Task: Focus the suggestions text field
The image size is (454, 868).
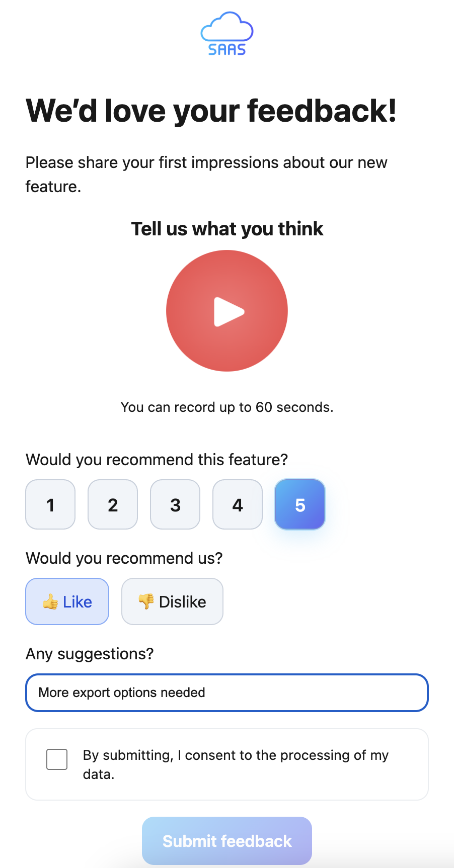Action: pyautogui.click(x=227, y=692)
